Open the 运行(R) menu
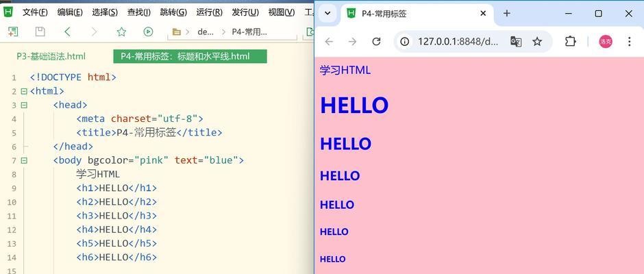Screen dimensions: 644x274 [x=210, y=12]
